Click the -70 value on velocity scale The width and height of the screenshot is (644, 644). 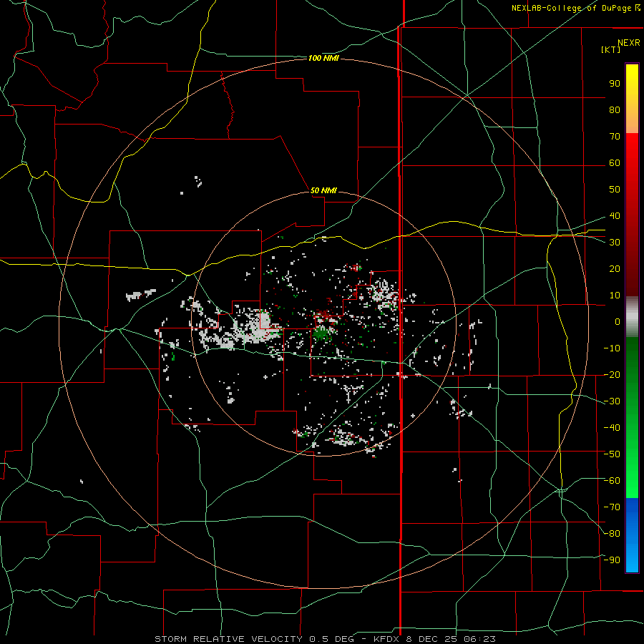coord(612,507)
